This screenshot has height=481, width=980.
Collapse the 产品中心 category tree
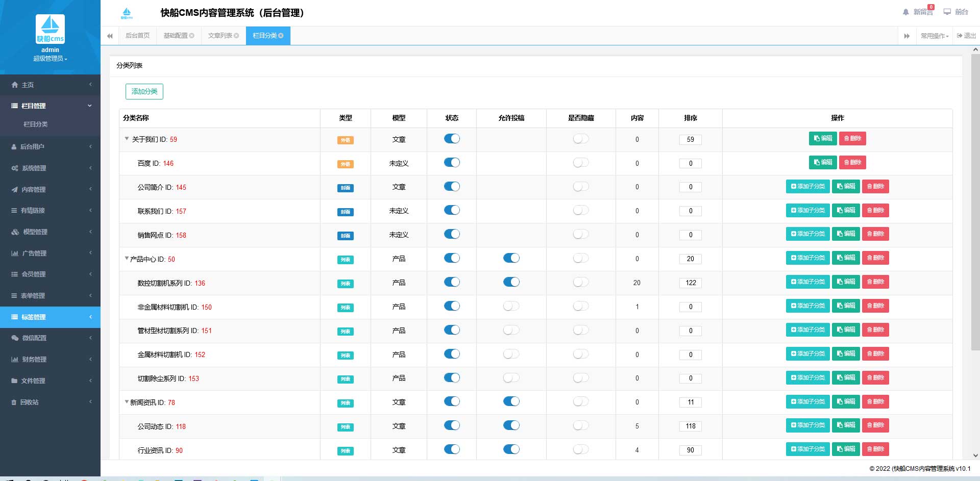(x=127, y=258)
